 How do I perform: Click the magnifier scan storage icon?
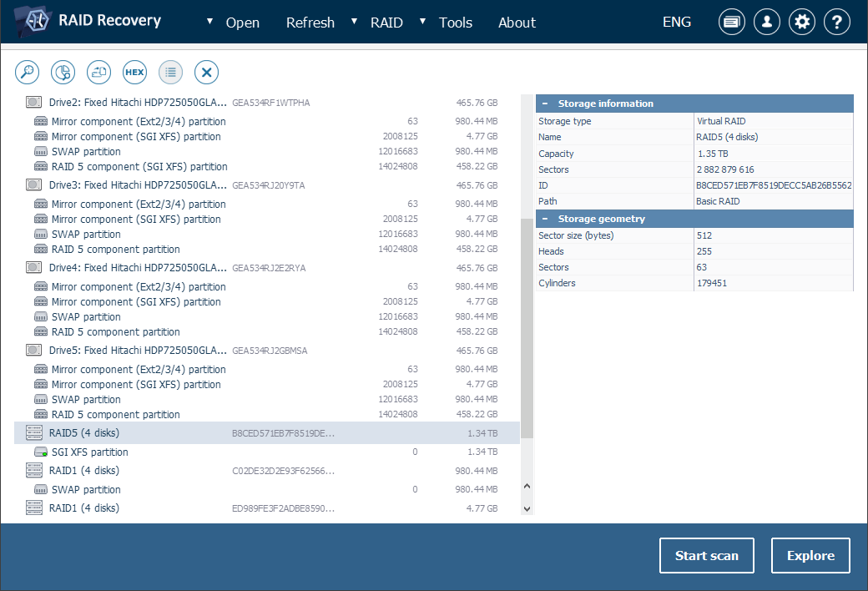tap(27, 73)
